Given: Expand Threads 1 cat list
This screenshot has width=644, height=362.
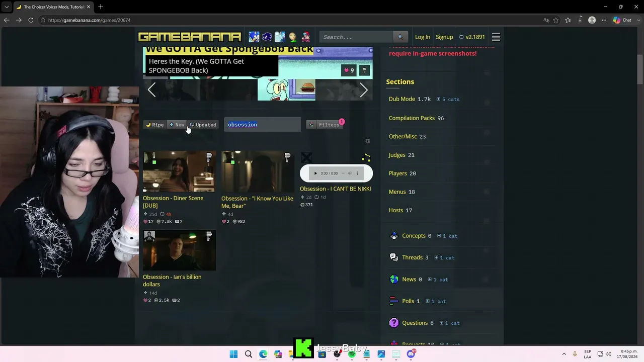Looking at the screenshot, I should 444,258.
